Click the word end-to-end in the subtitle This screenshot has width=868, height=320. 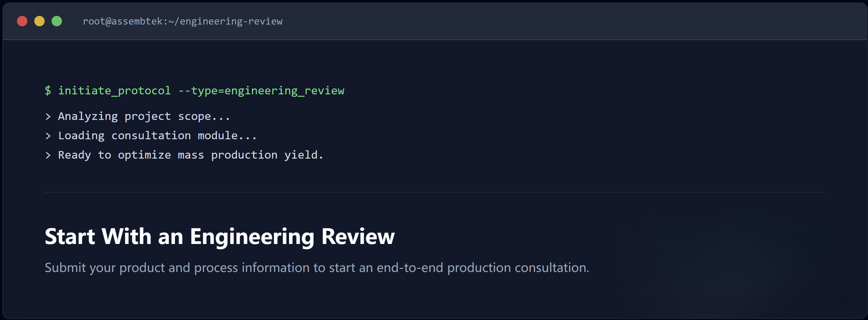pos(410,268)
